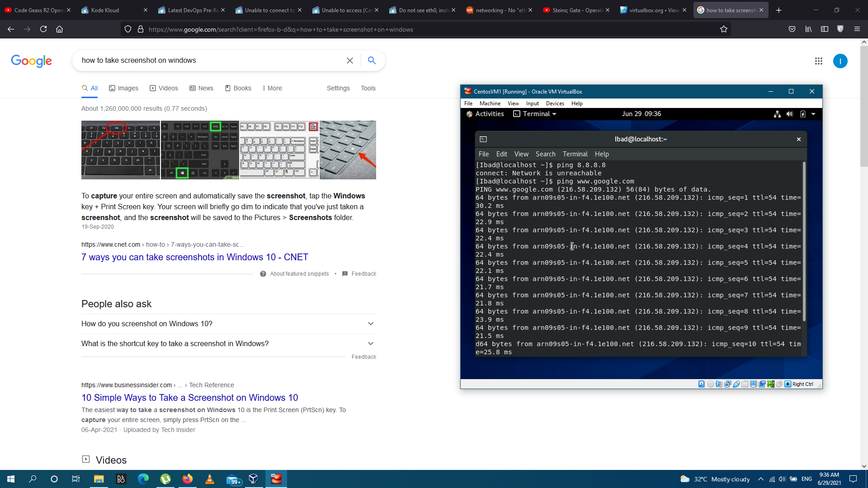Screen dimensions: 868x488
Task: Open the Input menu in VirtualBox
Action: (x=532, y=103)
